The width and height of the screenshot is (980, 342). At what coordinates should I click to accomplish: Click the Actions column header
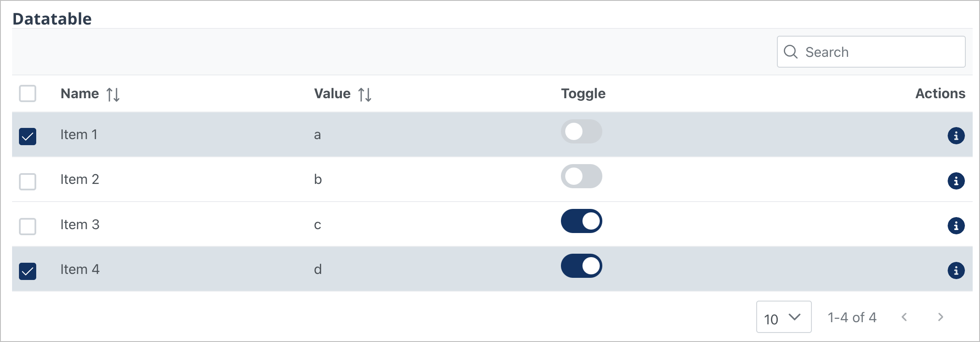940,93
